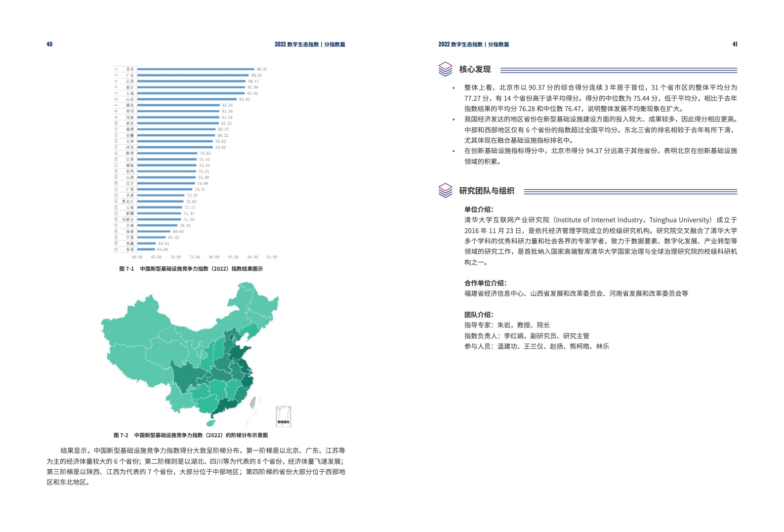Click the South China Sea inset map
784x532 pixels.
click(283, 416)
